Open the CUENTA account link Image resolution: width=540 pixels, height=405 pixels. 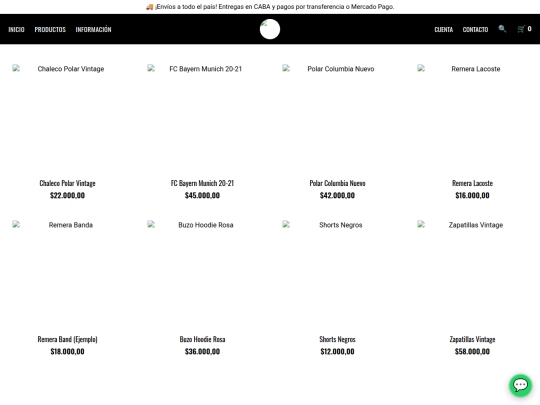pos(444,30)
